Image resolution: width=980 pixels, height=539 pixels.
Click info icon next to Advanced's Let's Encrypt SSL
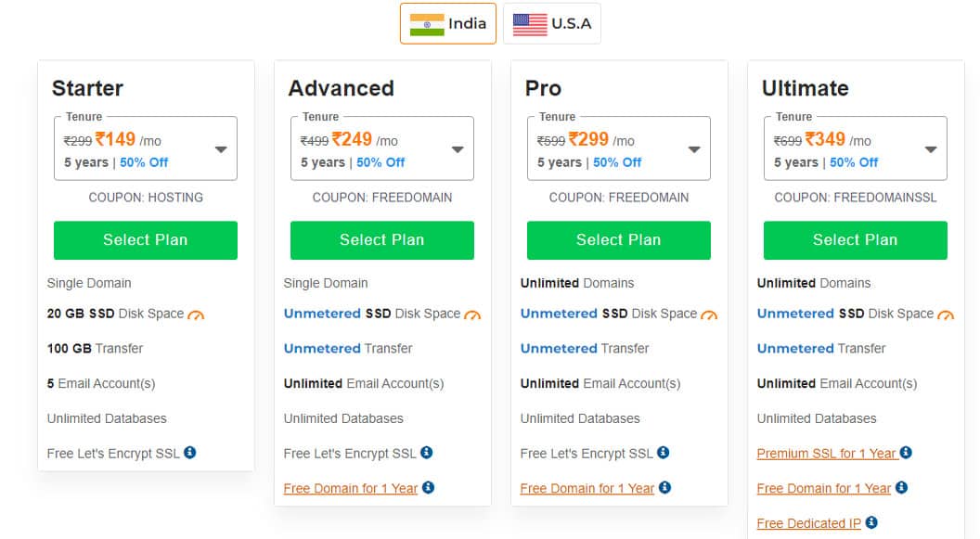[x=427, y=453]
